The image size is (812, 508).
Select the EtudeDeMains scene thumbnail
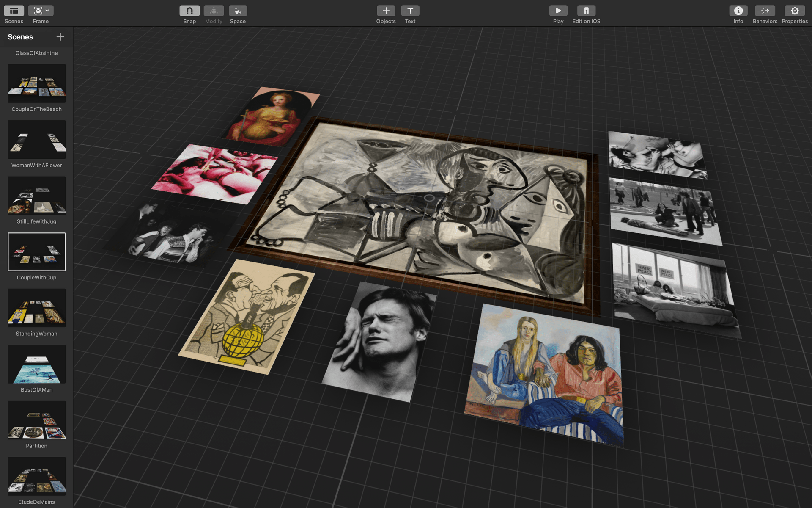click(37, 476)
